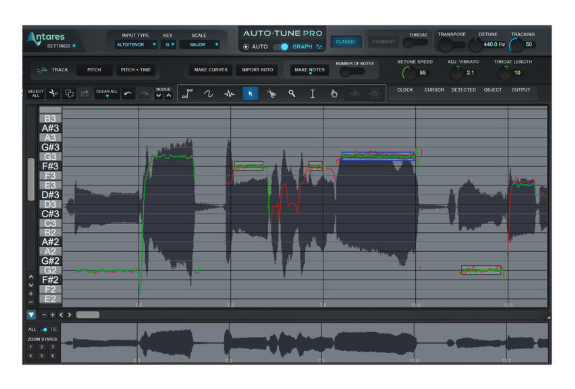
Task: Select the I-beam range tool
Action: (312, 94)
